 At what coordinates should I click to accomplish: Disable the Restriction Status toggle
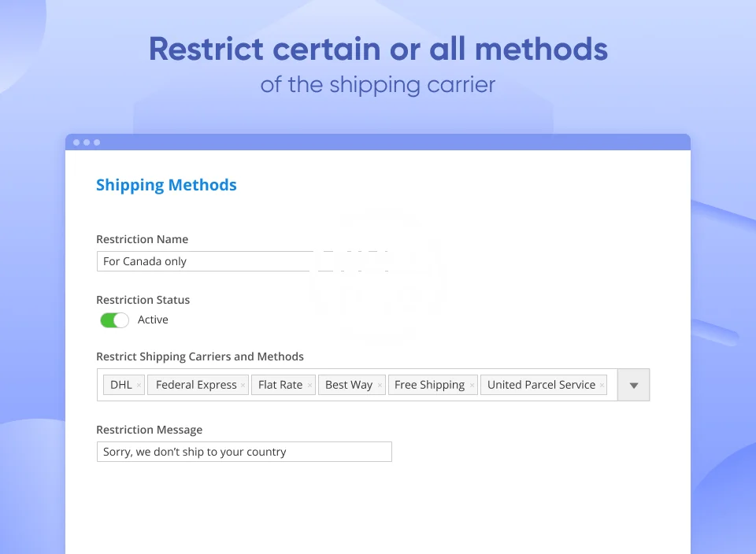click(x=114, y=320)
